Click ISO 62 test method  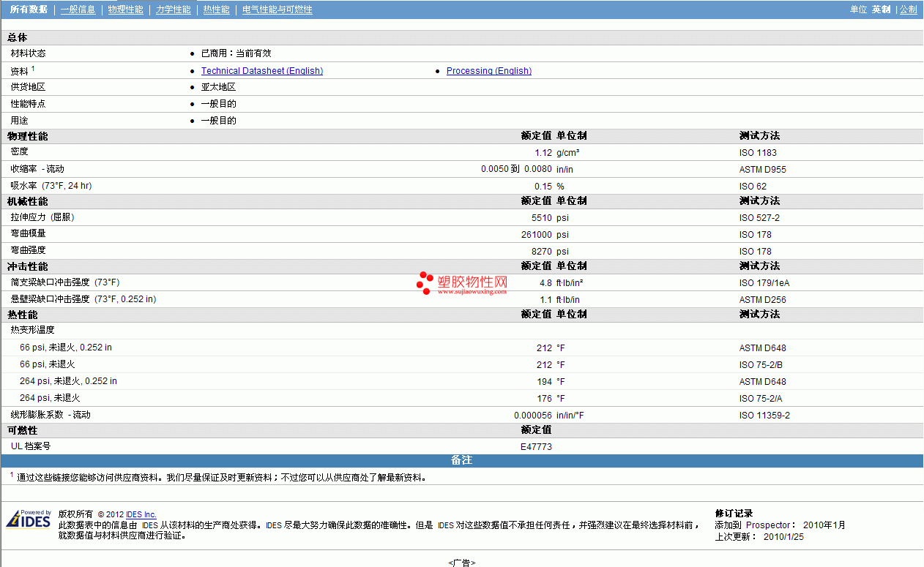(753, 187)
